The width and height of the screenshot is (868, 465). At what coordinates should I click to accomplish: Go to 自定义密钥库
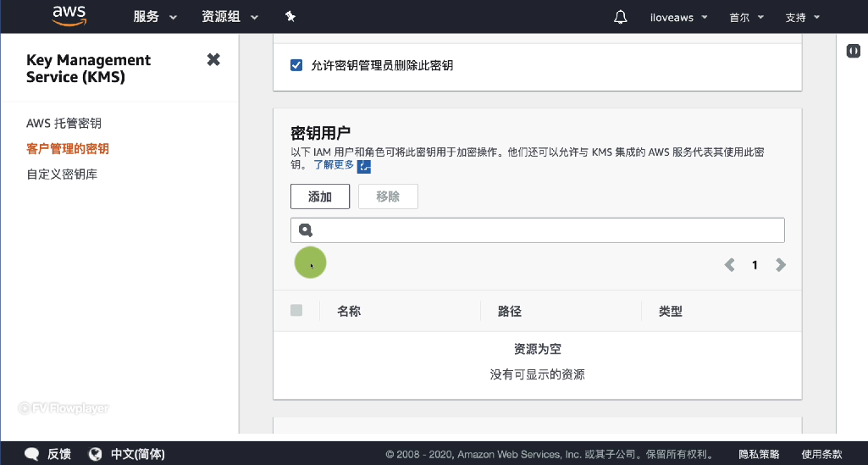62,174
